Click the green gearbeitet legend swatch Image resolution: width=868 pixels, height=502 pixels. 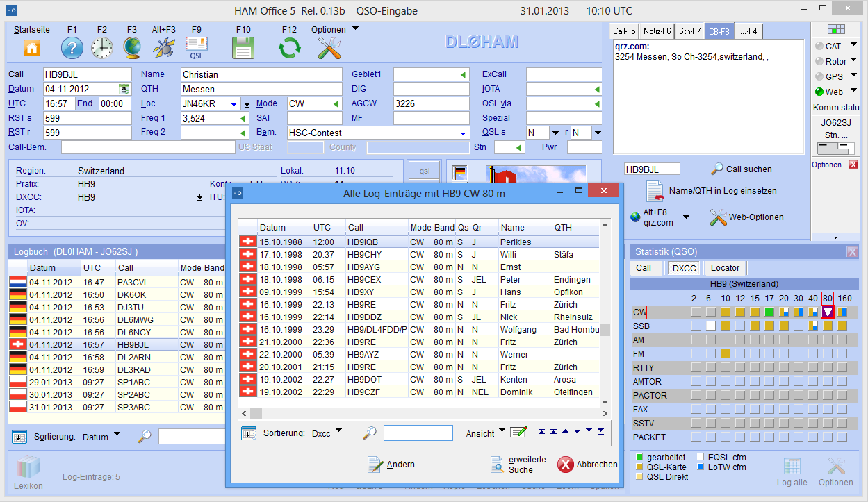pos(639,458)
